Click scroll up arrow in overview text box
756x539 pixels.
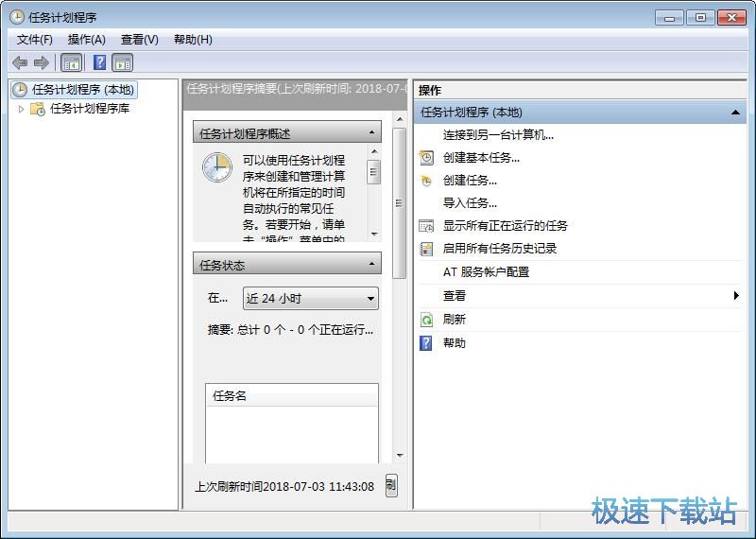(374, 152)
